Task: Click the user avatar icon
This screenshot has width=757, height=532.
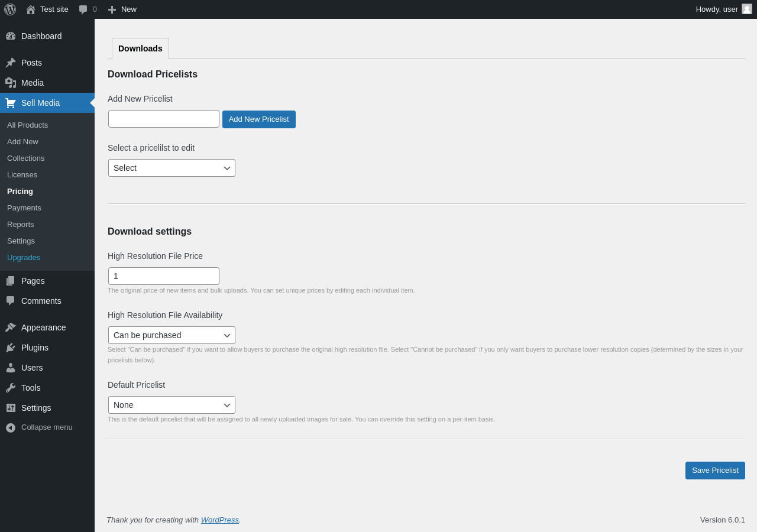Action: (x=747, y=9)
